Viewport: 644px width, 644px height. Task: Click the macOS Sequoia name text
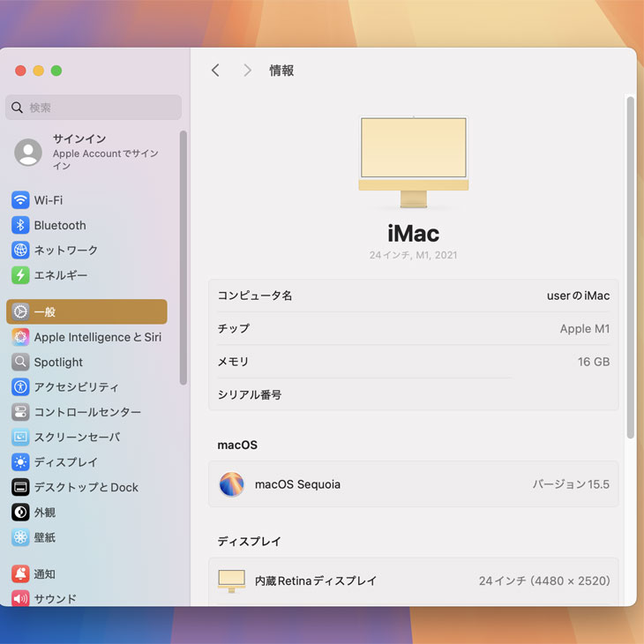click(297, 484)
